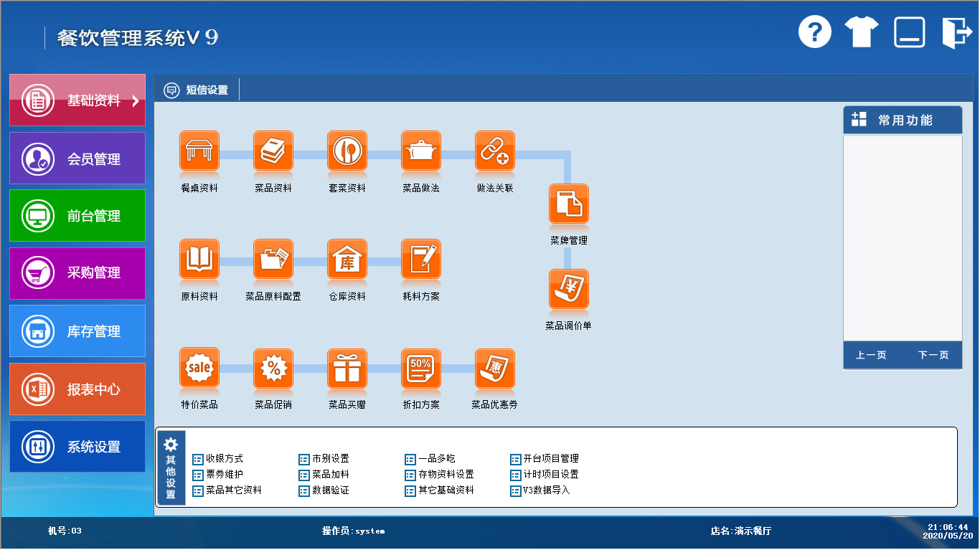
Task: Click the 下一页 next page button
Action: click(933, 355)
